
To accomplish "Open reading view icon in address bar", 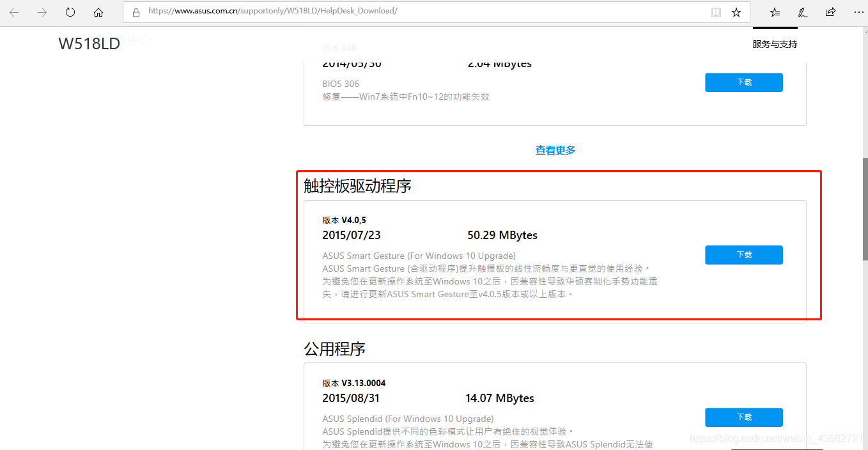I will coord(715,12).
